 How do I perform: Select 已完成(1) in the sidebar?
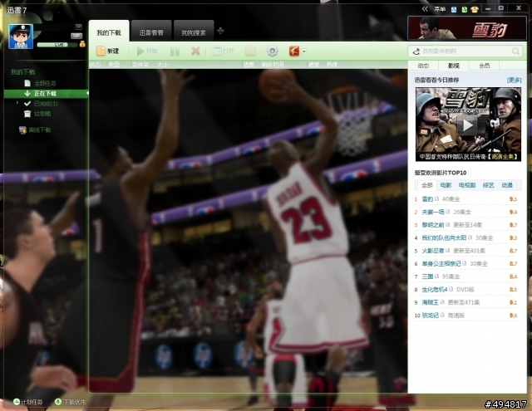46,104
